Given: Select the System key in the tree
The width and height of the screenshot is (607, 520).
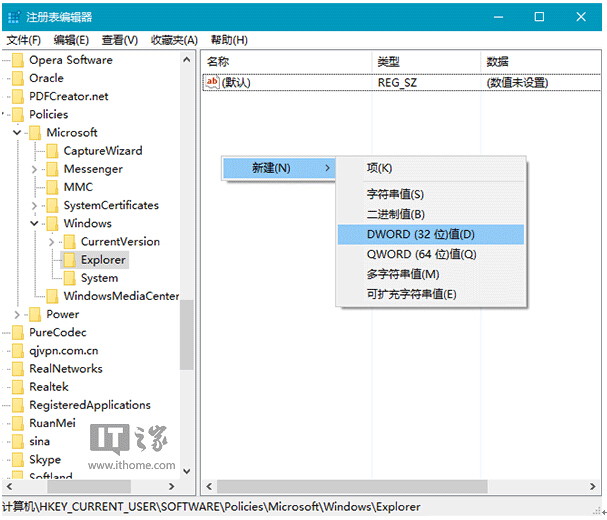Looking at the screenshot, I should coord(99,278).
